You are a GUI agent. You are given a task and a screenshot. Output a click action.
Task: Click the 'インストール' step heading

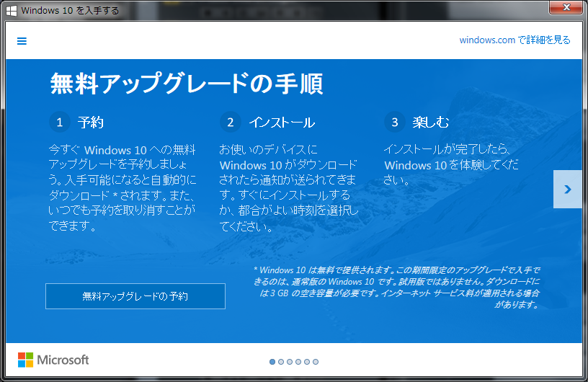pyautogui.click(x=282, y=123)
